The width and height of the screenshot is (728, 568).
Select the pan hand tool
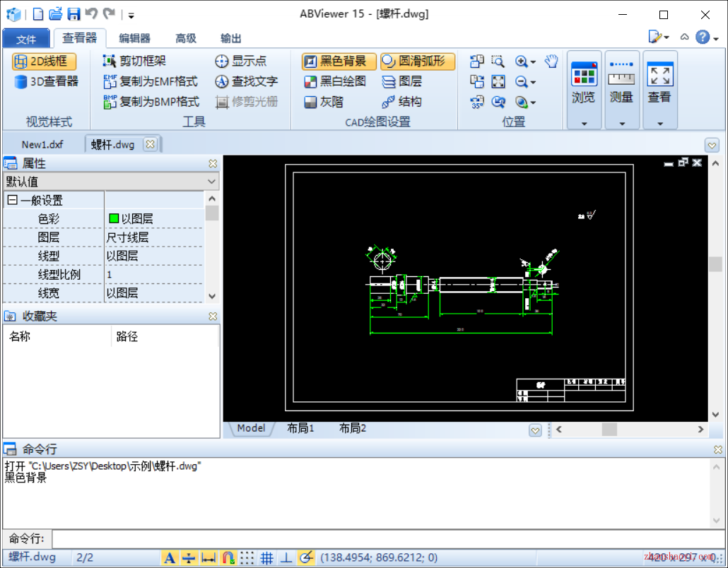pyautogui.click(x=551, y=61)
